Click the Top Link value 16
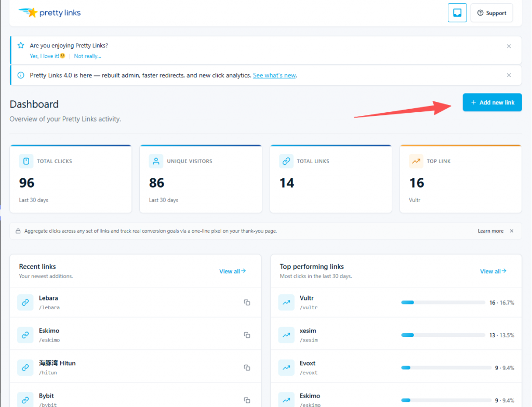Image resolution: width=532 pixels, height=407 pixels. click(x=417, y=183)
